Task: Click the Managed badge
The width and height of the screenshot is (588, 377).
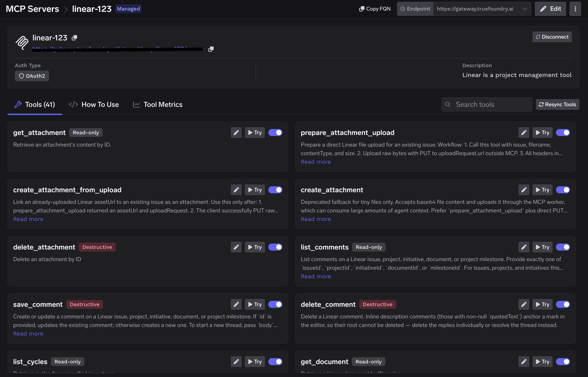Action: coord(128,9)
